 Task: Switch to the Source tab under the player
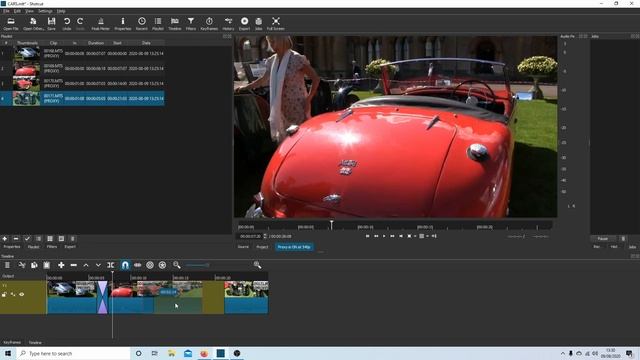click(x=243, y=247)
